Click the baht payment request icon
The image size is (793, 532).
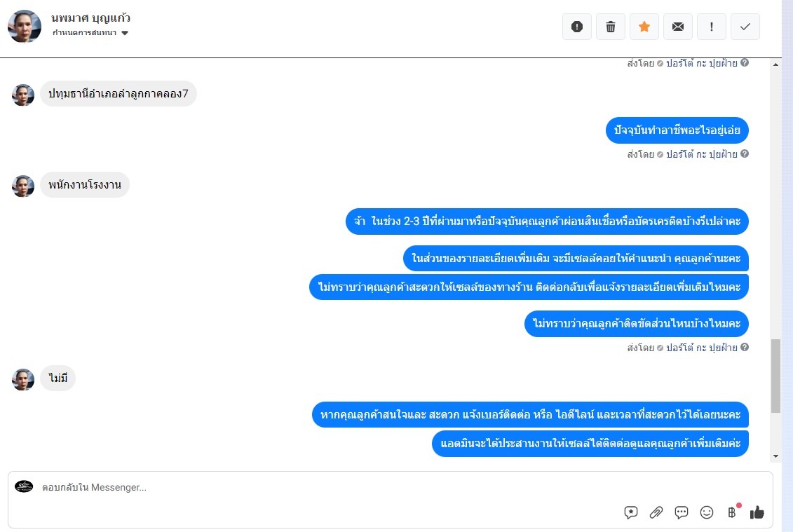(x=732, y=512)
